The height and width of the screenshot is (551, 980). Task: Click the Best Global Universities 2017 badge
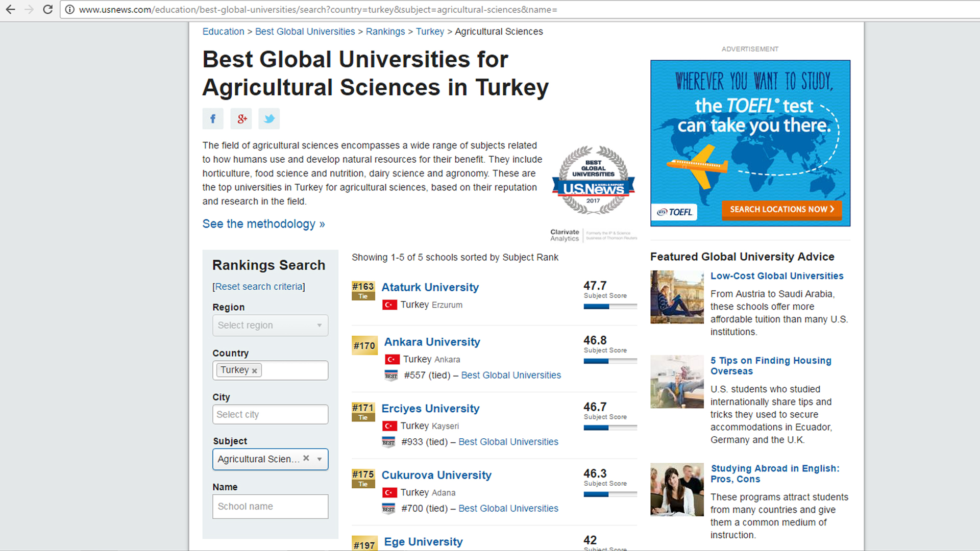(x=593, y=181)
